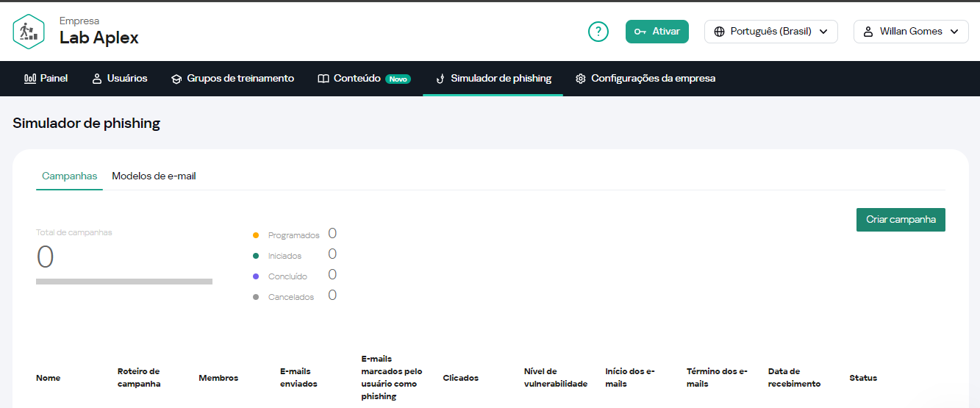This screenshot has height=408, width=980.
Task: Click the Início dos e-mails column header
Action: click(x=630, y=378)
